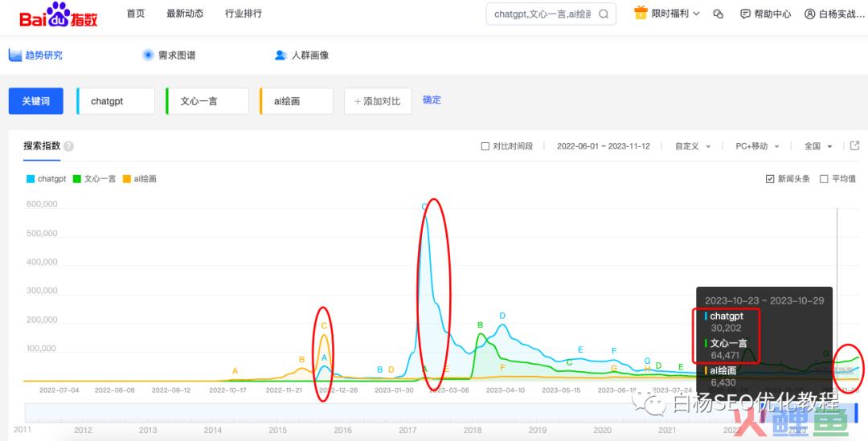The height and width of the screenshot is (441, 868).
Task: Open the gift box icon for 限时福利
Action: coord(641,13)
